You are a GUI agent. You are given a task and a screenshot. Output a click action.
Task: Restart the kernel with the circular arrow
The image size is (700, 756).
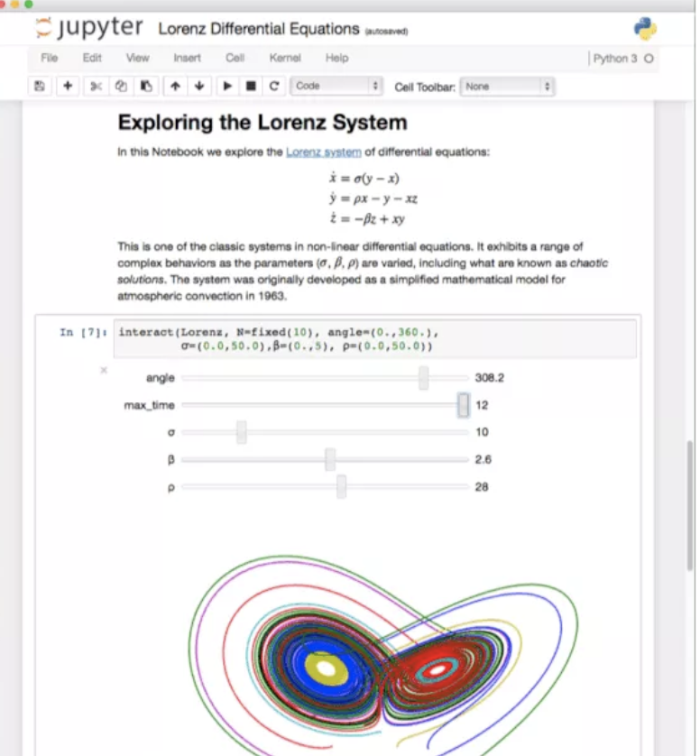click(274, 87)
